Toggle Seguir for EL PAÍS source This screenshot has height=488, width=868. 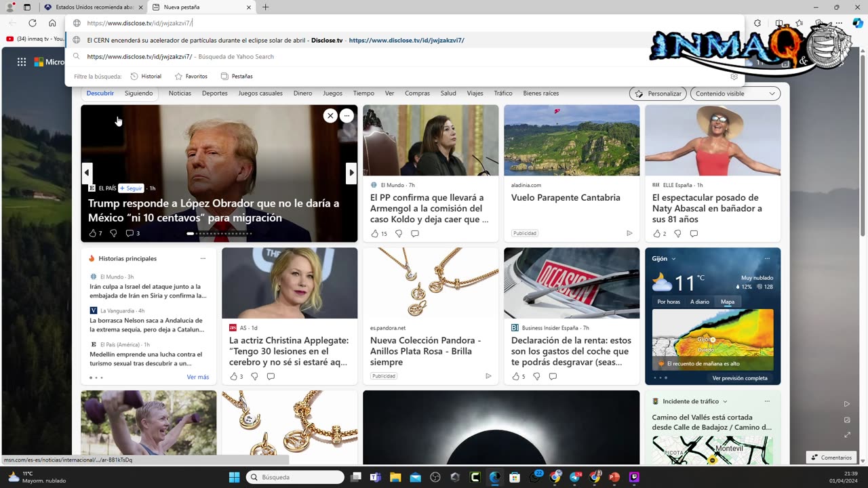pyautogui.click(x=132, y=188)
